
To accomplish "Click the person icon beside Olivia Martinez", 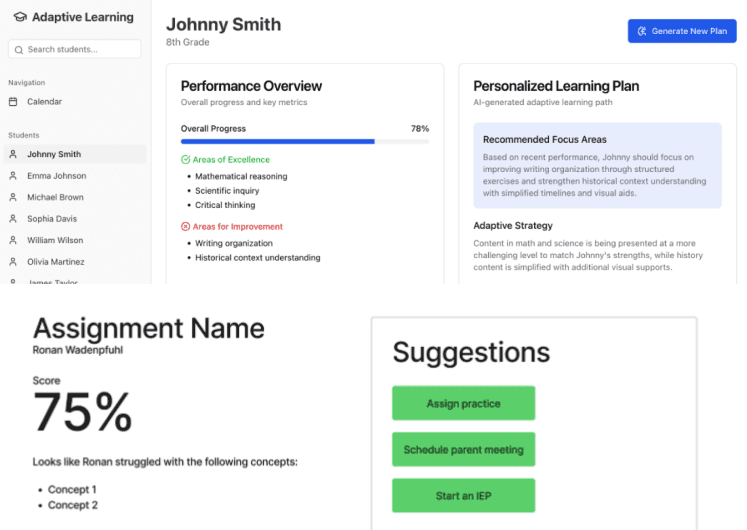I will pos(13,261).
